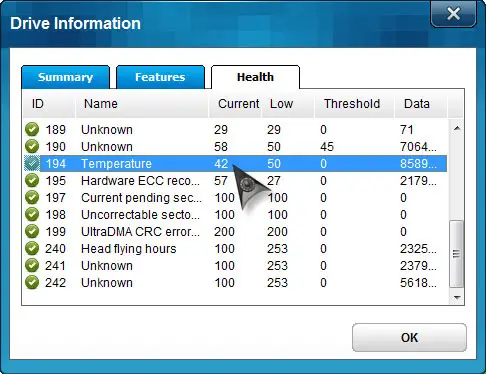Click the status icon beside ID 241

(32, 265)
